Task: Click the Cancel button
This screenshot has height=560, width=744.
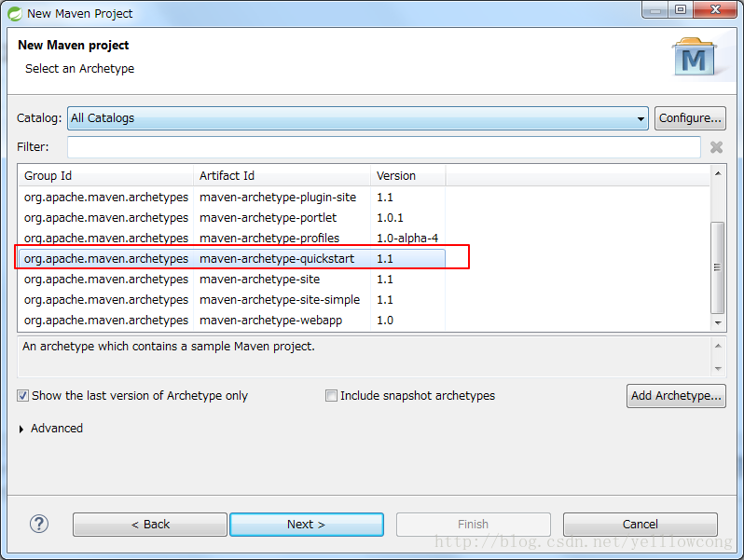Action: click(641, 525)
